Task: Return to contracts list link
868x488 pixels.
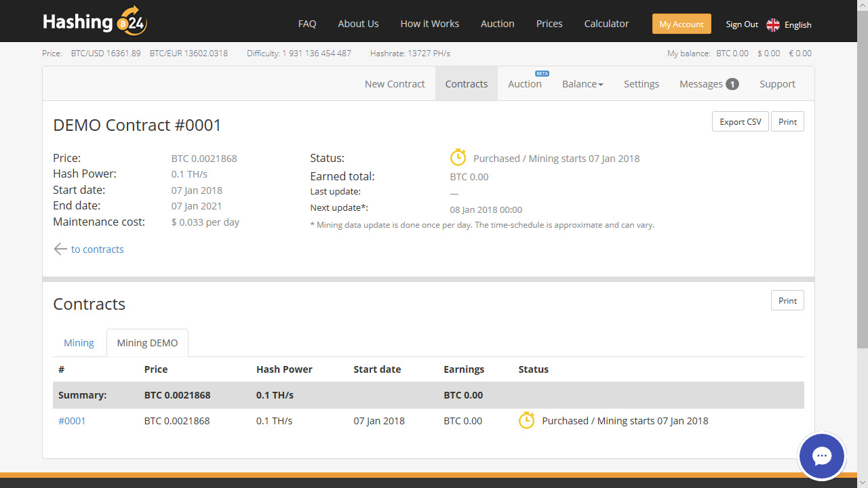Action: pos(97,249)
